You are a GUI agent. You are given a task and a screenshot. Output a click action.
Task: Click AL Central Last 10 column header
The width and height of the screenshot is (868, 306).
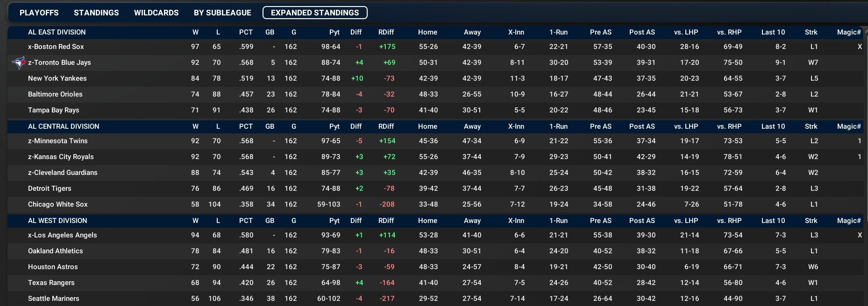773,126
